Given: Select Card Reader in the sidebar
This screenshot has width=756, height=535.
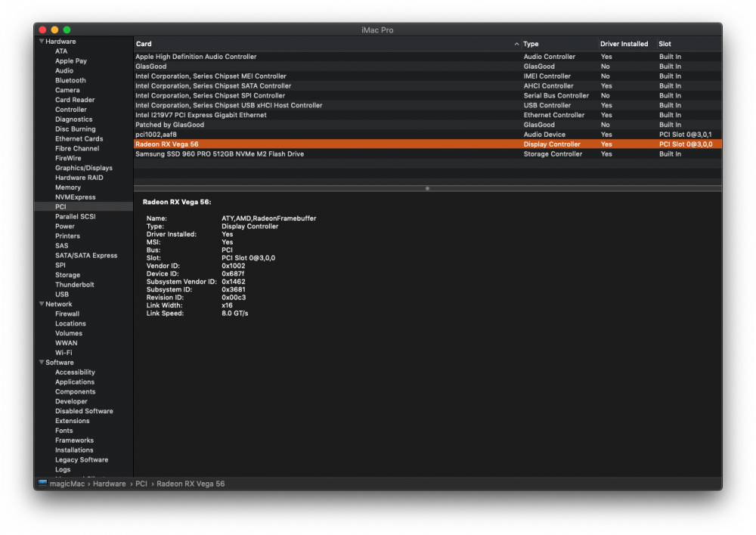Looking at the screenshot, I should tap(75, 100).
